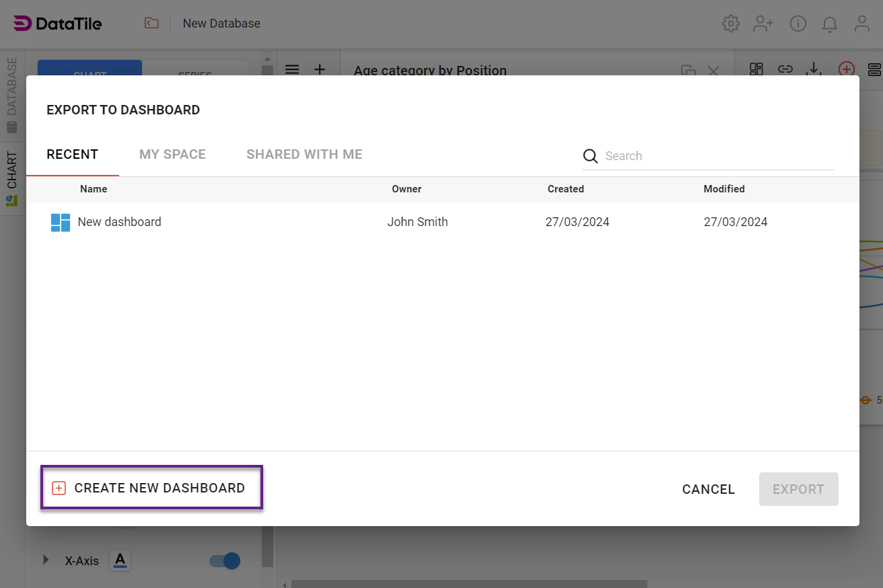Click the red plus icon in the chart toolbar

coord(846,69)
